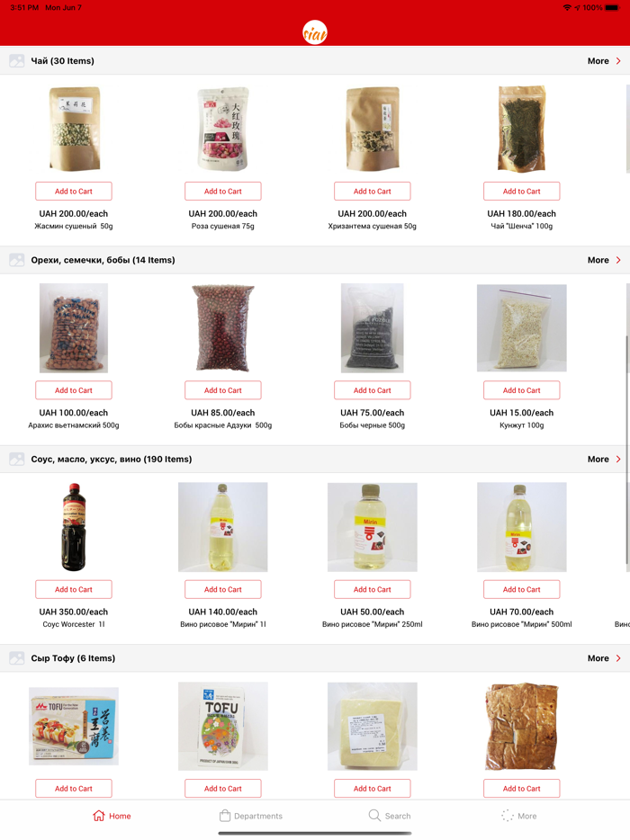630x840 pixels.
Task: Expand More for Орехи, семечки, бобы
Action: point(604,260)
